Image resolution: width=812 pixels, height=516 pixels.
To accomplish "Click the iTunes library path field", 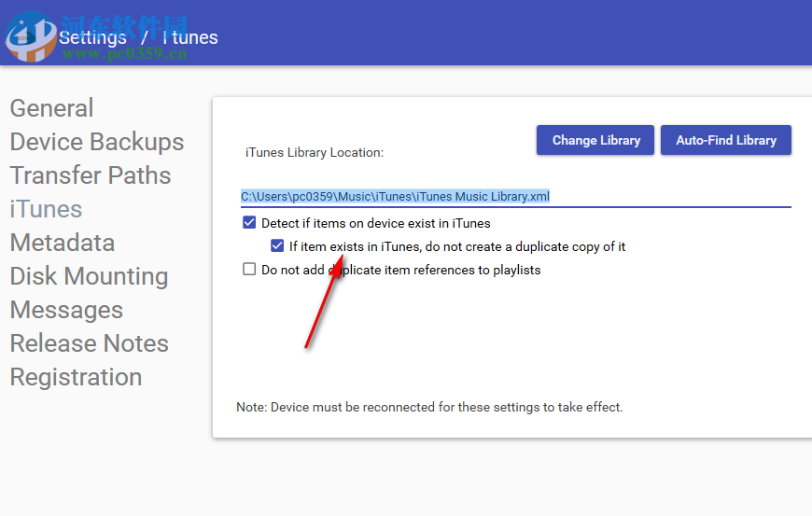I will click(x=516, y=197).
